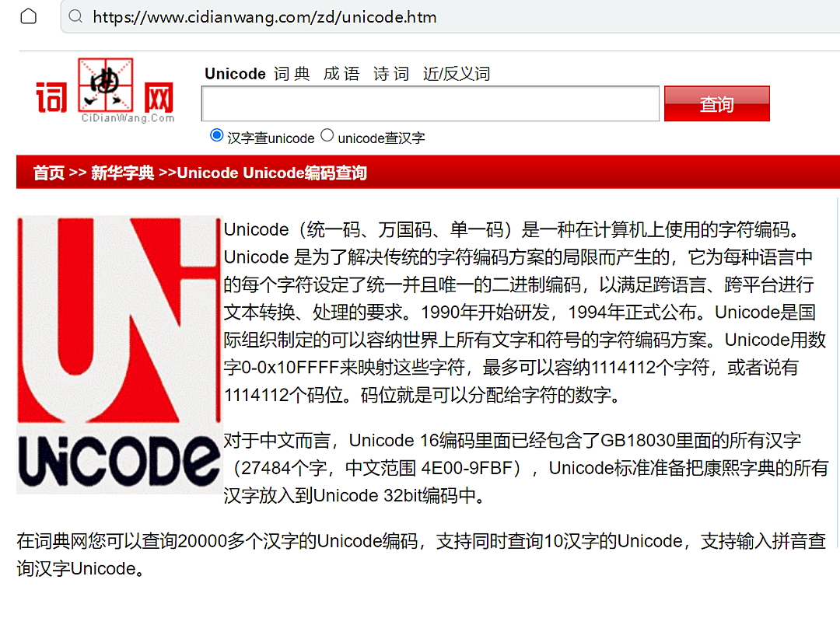Select the 近/反义词 search tab

click(457, 73)
